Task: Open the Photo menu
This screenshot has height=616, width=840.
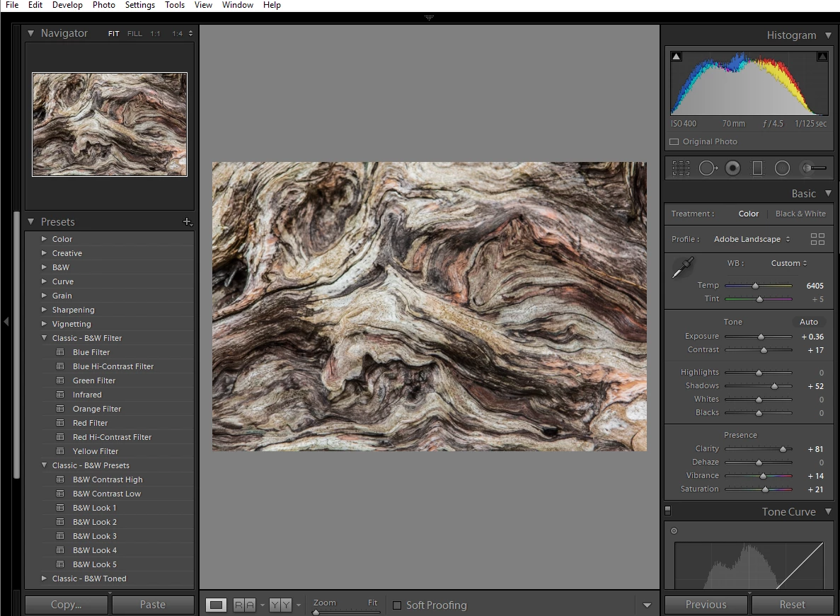Action: coord(103,5)
